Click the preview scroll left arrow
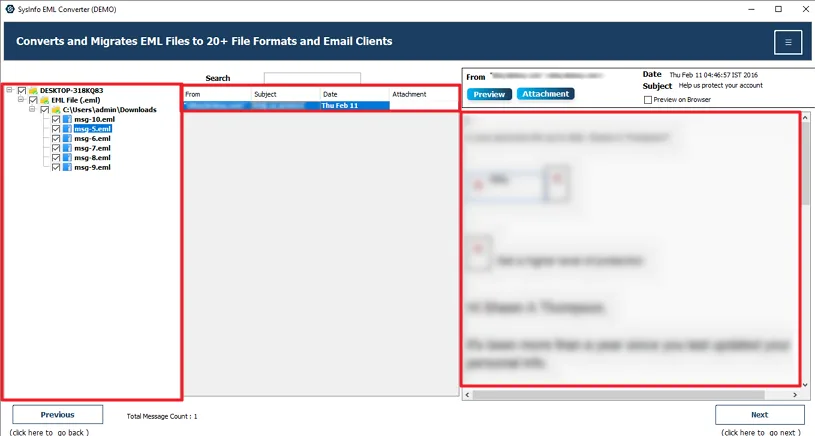Viewport: 815px width, 436px height. 467,395
